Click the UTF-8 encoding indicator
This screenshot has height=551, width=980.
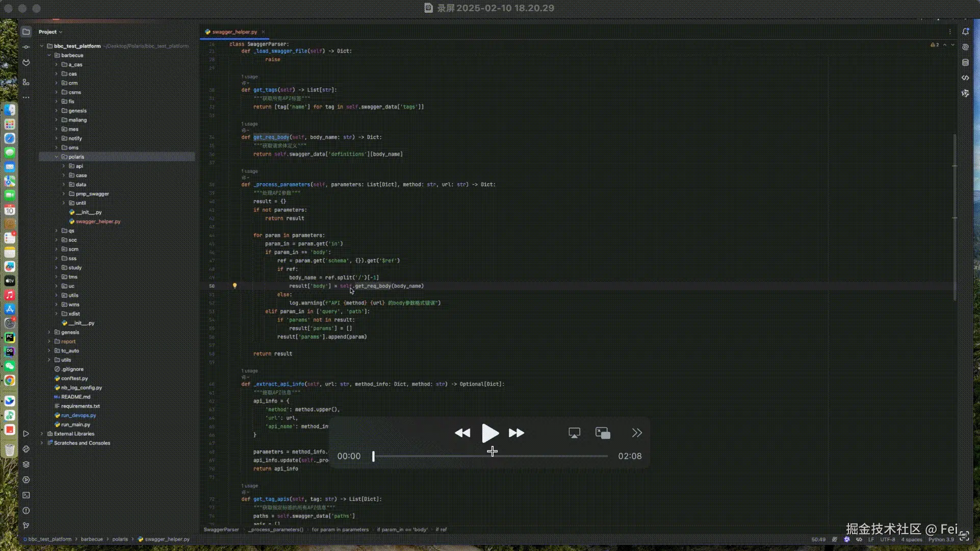[887, 539]
